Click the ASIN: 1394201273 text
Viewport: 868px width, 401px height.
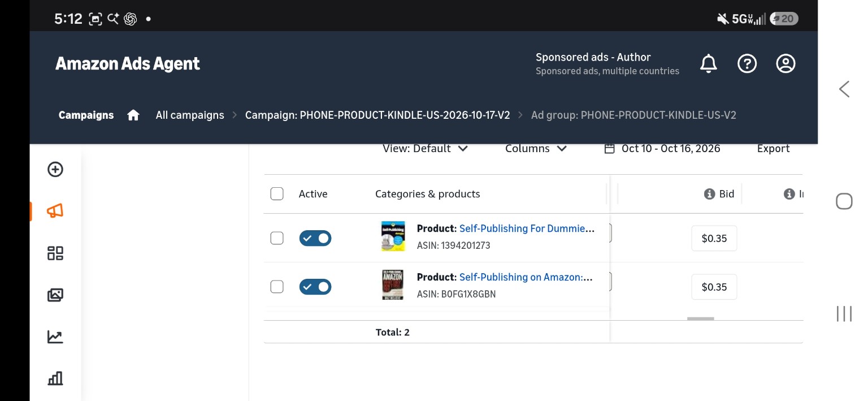(x=454, y=245)
